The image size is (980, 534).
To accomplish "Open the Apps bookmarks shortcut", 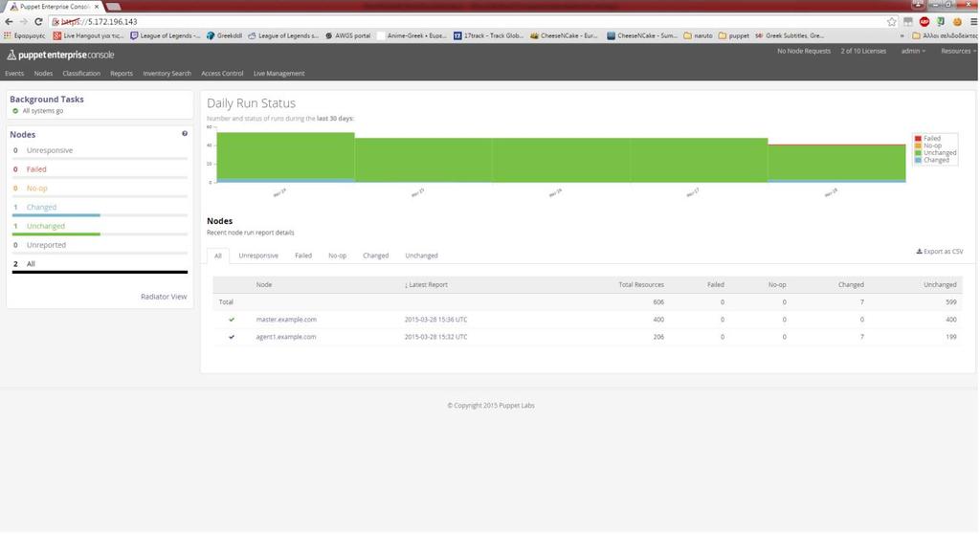I will click(24, 35).
